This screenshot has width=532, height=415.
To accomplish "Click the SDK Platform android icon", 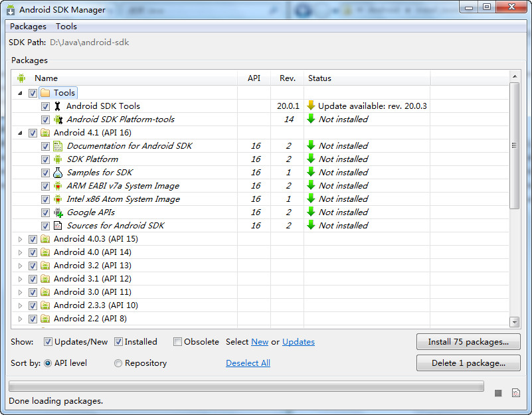I will point(58,159).
